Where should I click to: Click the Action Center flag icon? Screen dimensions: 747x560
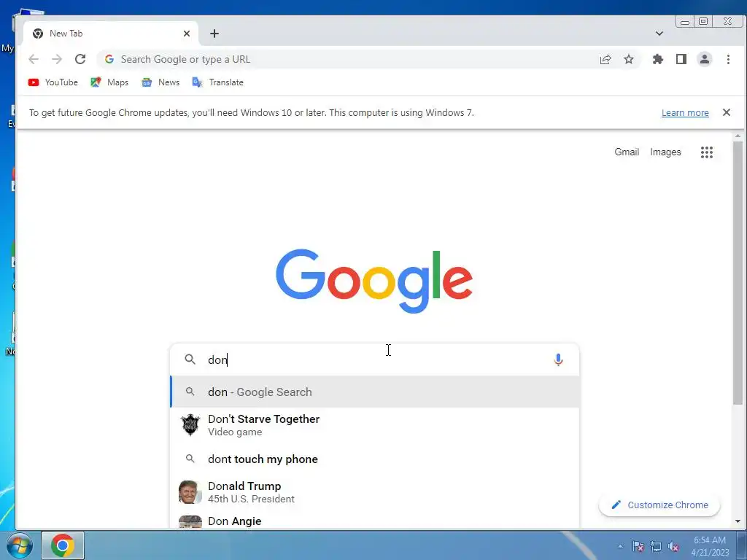(x=638, y=546)
